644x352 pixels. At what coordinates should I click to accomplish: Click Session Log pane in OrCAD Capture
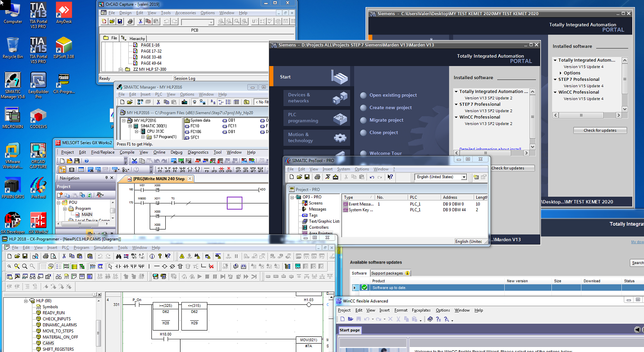220,78
